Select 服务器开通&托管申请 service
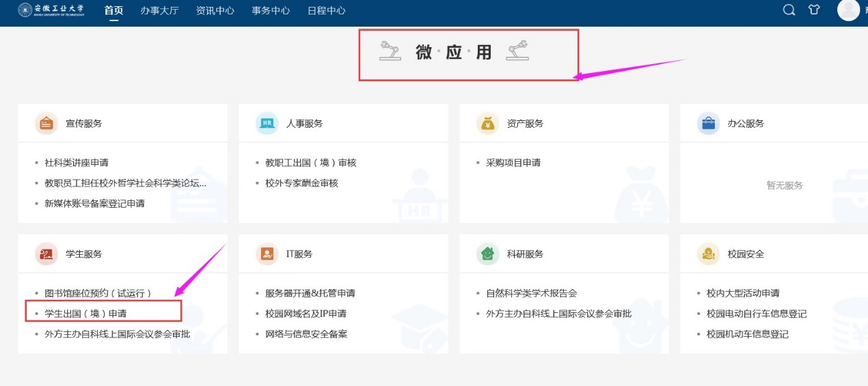The width and height of the screenshot is (868, 386). coord(310,293)
